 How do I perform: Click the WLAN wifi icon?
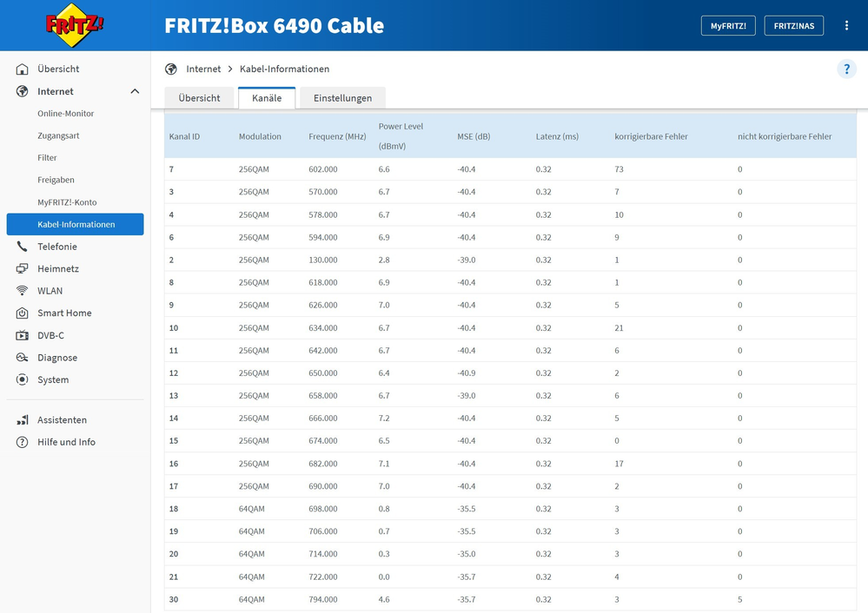coord(22,291)
